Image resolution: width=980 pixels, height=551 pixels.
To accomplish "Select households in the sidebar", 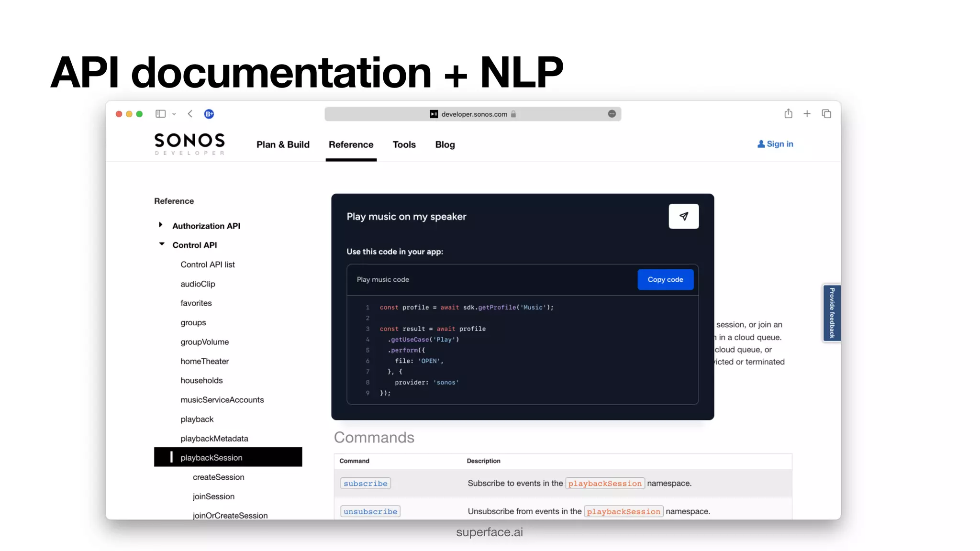I will tap(201, 380).
